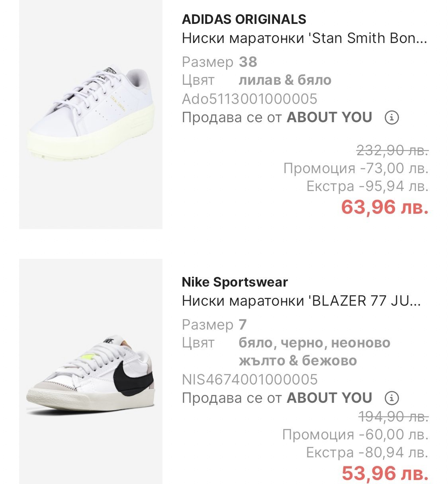
Task: Click the Nike Sportswear brand name
Action: (x=235, y=282)
